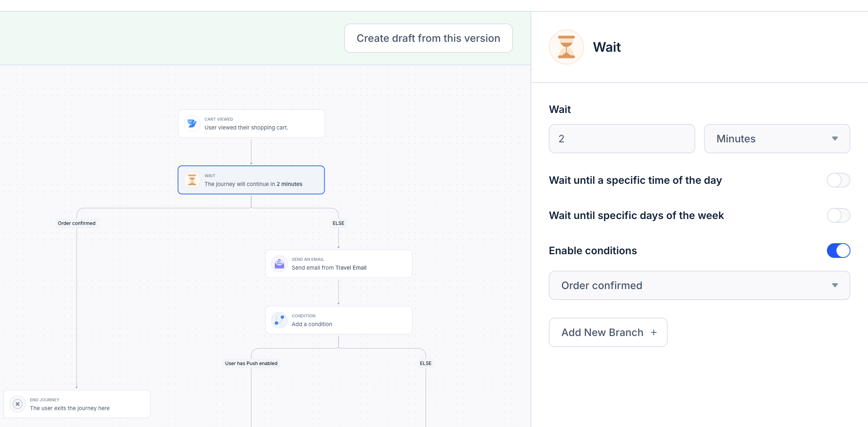This screenshot has width=868, height=427.
Task: Click the Cart Viewed trigger icon
Action: (192, 124)
